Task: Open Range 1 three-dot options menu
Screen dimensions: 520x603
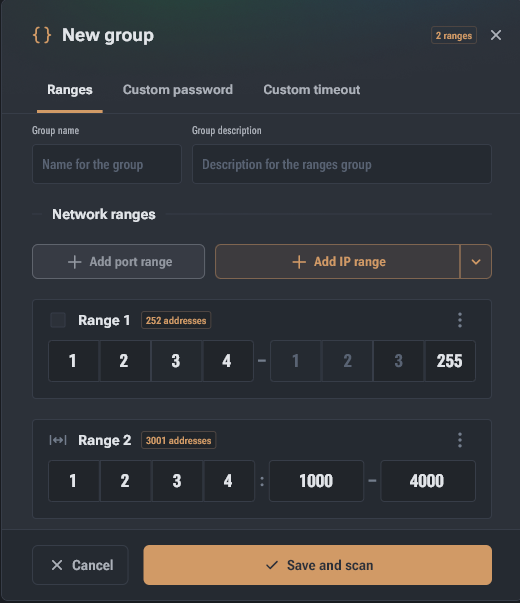Action: point(460,320)
